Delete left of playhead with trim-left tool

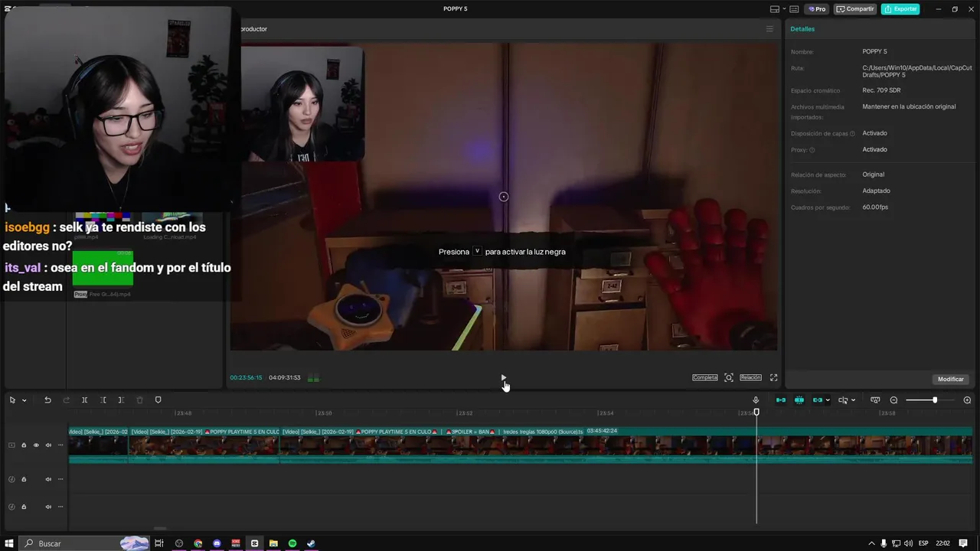pos(103,400)
